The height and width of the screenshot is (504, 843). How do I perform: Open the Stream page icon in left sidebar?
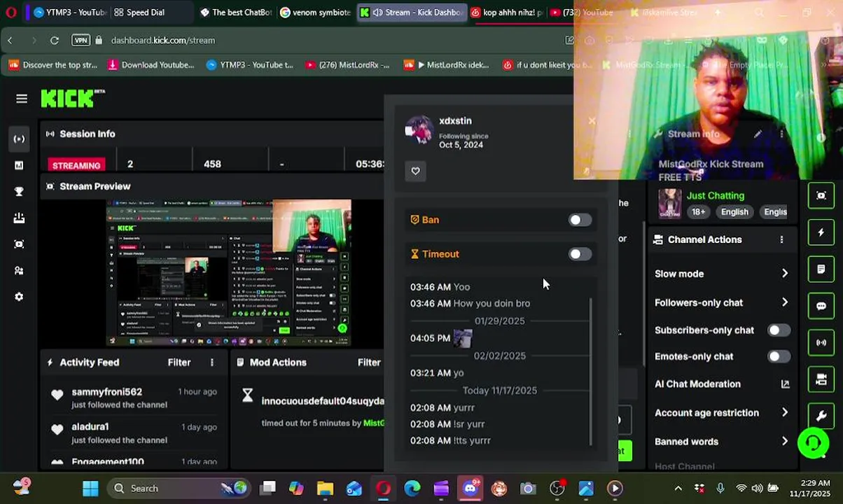(x=19, y=139)
